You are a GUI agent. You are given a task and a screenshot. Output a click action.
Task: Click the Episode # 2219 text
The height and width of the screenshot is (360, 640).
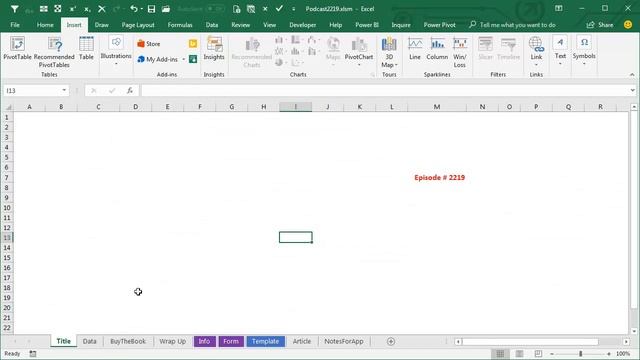(439, 178)
